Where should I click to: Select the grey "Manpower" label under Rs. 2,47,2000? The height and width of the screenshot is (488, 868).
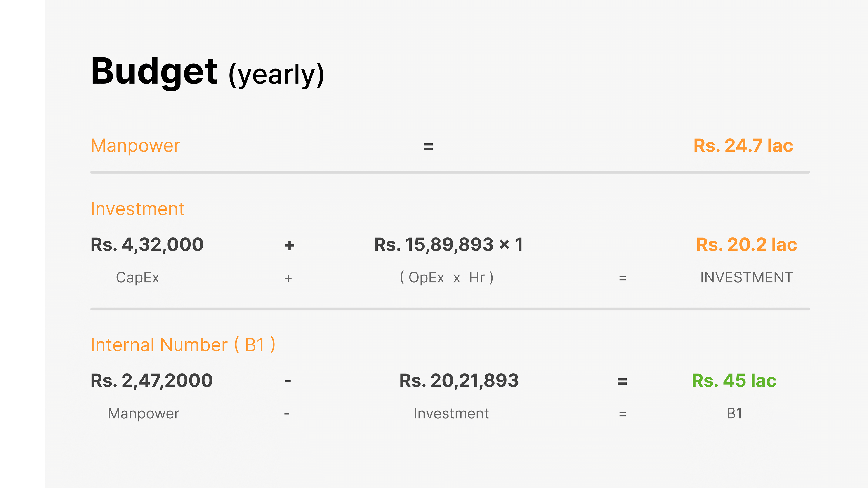point(144,414)
